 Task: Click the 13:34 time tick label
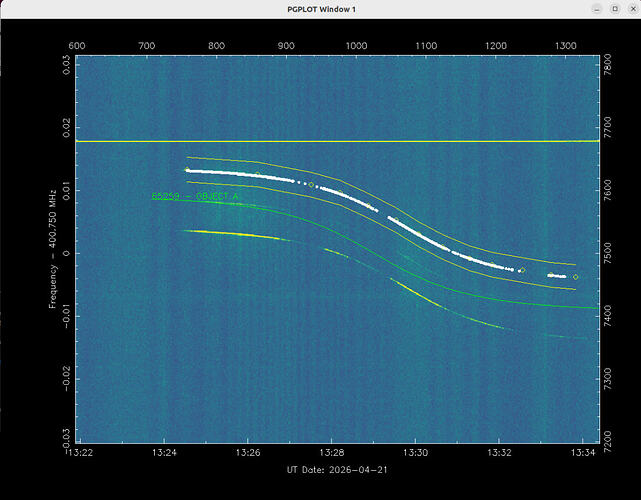(x=583, y=453)
